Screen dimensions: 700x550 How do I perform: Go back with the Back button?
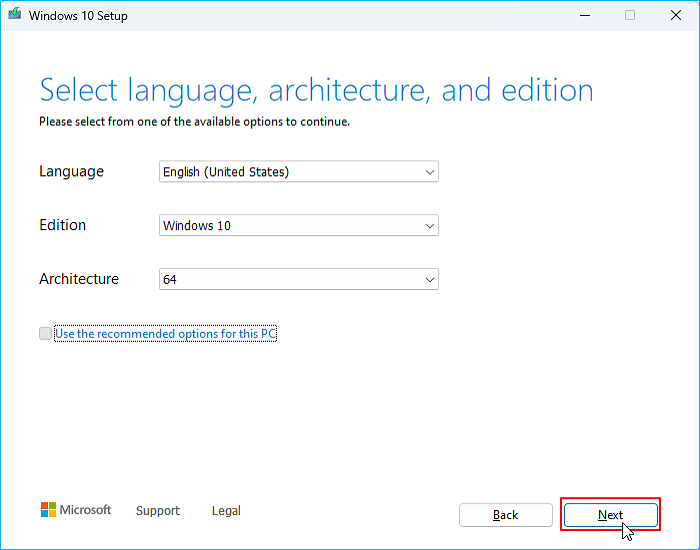(x=505, y=515)
